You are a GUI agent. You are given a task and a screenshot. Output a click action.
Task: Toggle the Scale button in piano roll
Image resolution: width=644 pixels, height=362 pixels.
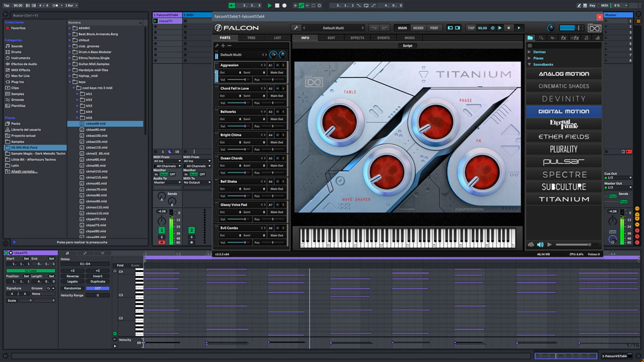pyautogui.click(x=135, y=265)
